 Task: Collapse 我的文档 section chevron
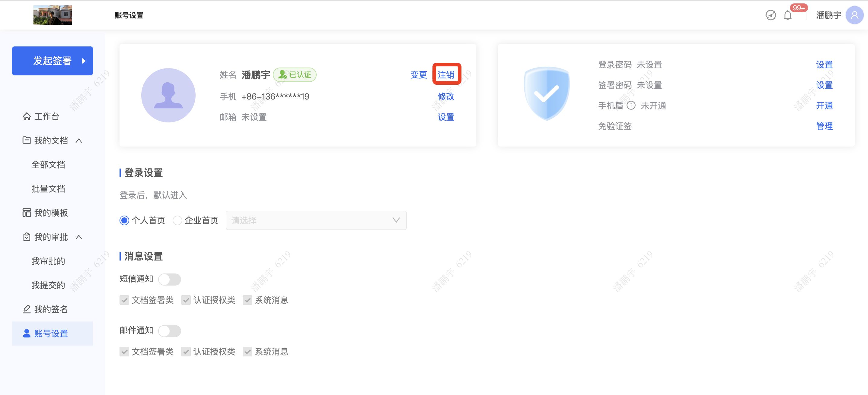(x=79, y=141)
